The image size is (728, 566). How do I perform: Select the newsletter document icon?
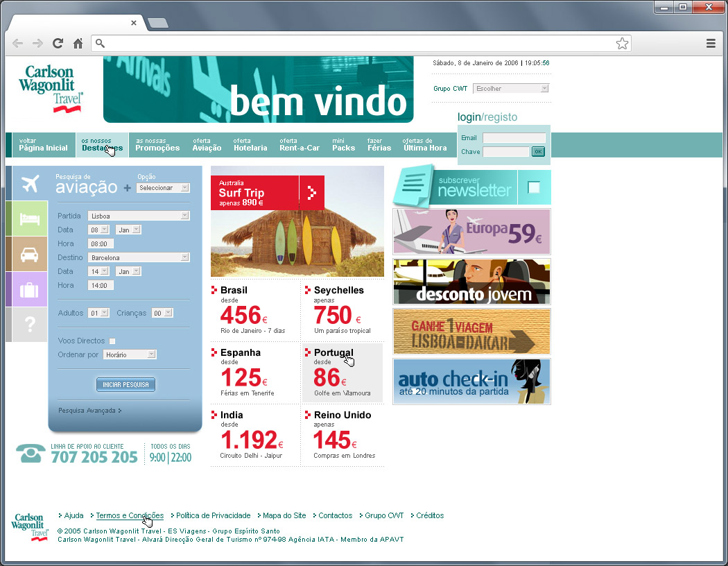415,186
